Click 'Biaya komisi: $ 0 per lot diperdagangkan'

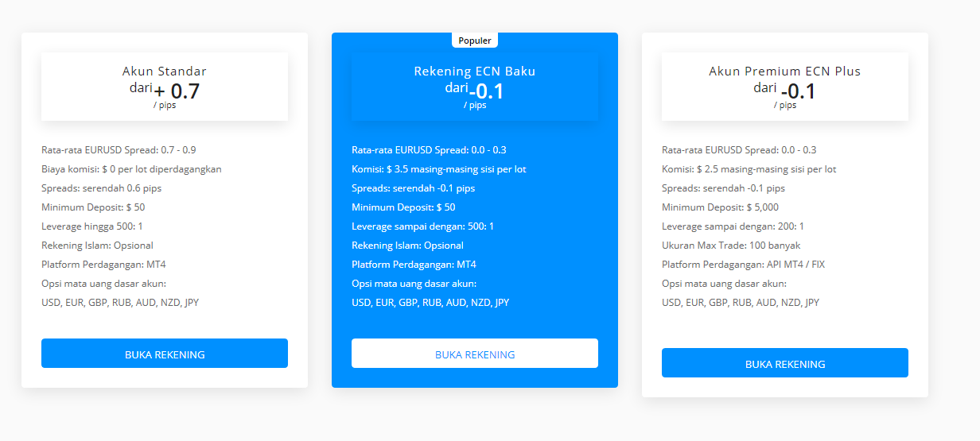click(x=131, y=169)
